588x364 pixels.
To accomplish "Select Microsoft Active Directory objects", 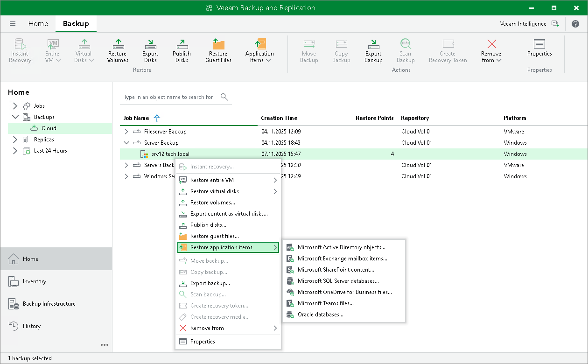I will tap(344, 247).
